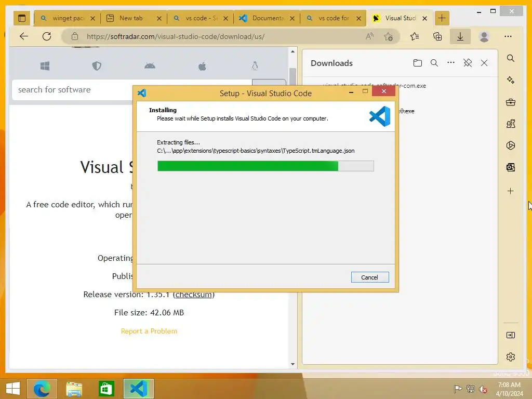The width and height of the screenshot is (532, 399).
Task: Add a sidebar app with plus
Action: coord(511,191)
